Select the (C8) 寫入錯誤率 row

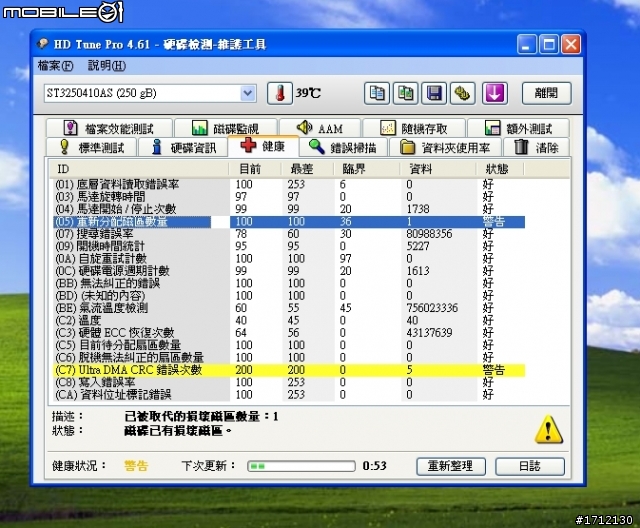tap(289, 382)
